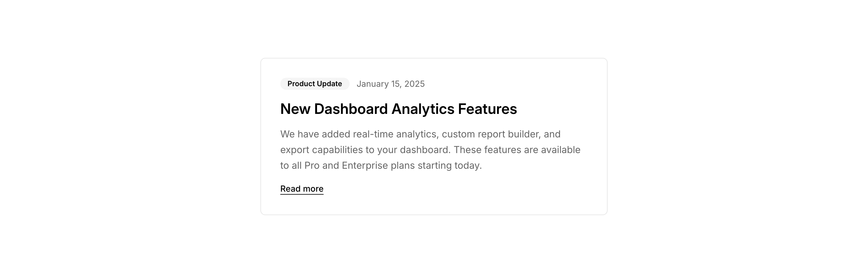Click the word "Update" in the badge
Image resolution: width=868 pixels, height=273 pixels.
click(329, 83)
